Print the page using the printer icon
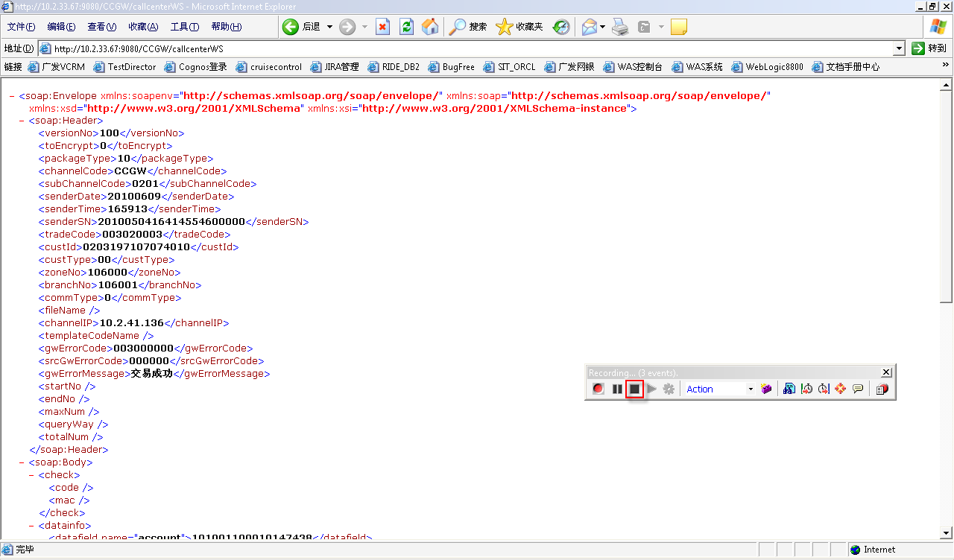This screenshot has height=560, width=954. (620, 27)
